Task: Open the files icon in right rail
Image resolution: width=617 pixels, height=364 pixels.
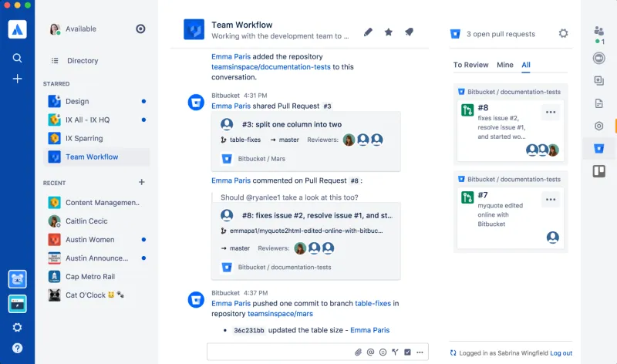Action: point(599,81)
